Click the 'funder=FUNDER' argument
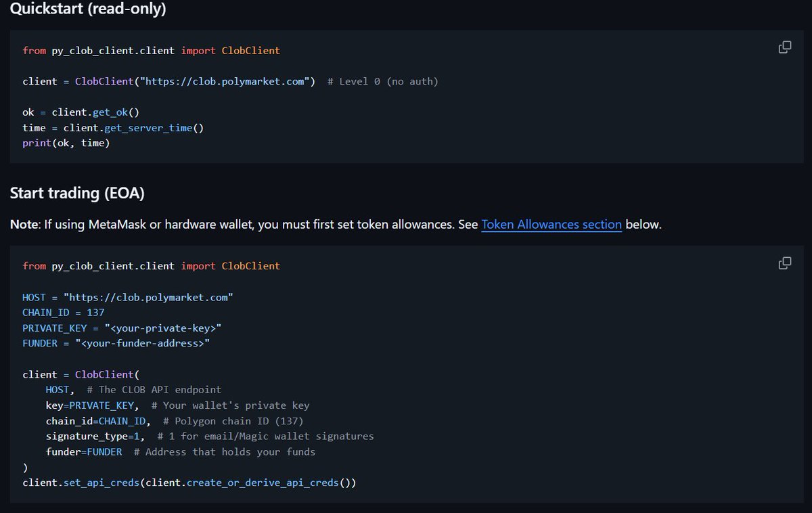Screen dimensions: 812x513 [x=84, y=451]
